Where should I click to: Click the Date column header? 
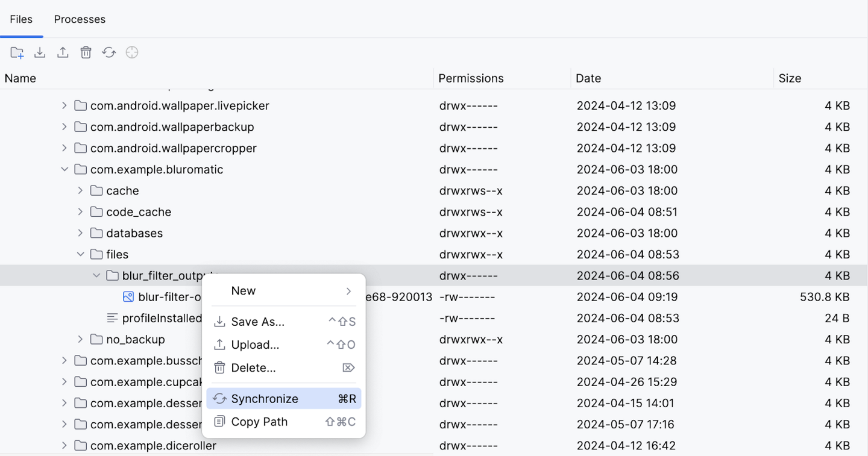click(588, 78)
